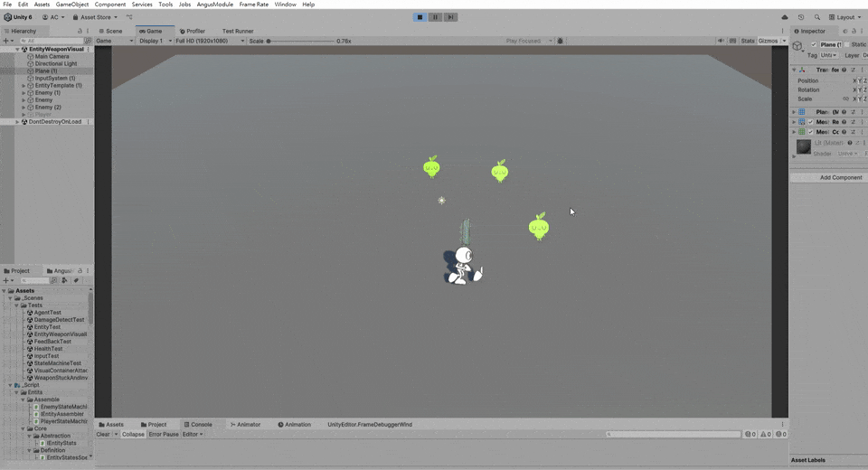Expand Enemy (2) in Hierarchy
Image resolution: width=868 pixels, height=470 pixels.
[x=24, y=108]
